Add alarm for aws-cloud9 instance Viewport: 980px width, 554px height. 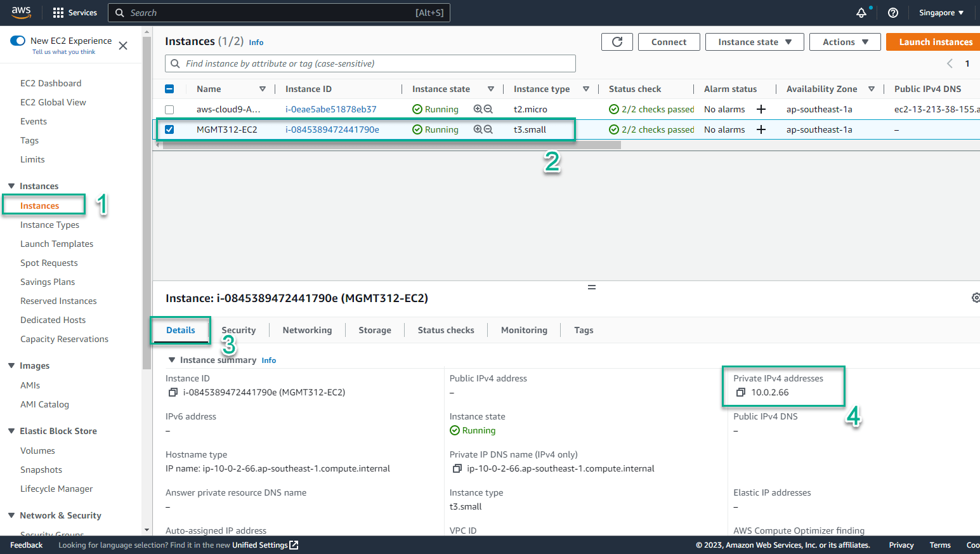pos(761,109)
